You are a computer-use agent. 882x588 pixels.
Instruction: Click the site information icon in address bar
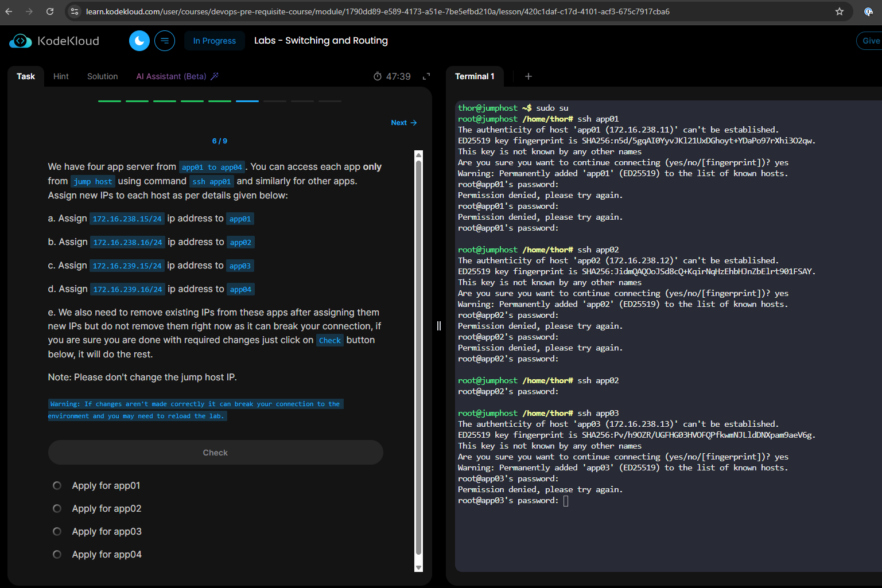[75, 11]
